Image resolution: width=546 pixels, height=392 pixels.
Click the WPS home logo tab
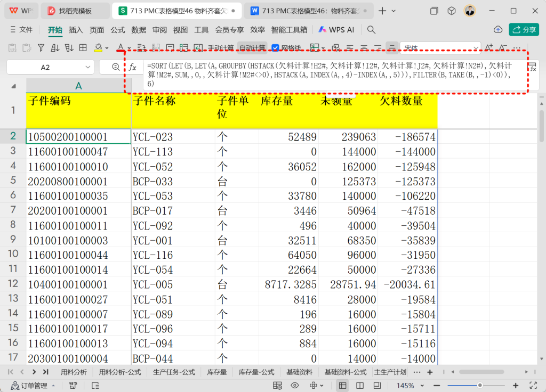pyautogui.click(x=21, y=11)
